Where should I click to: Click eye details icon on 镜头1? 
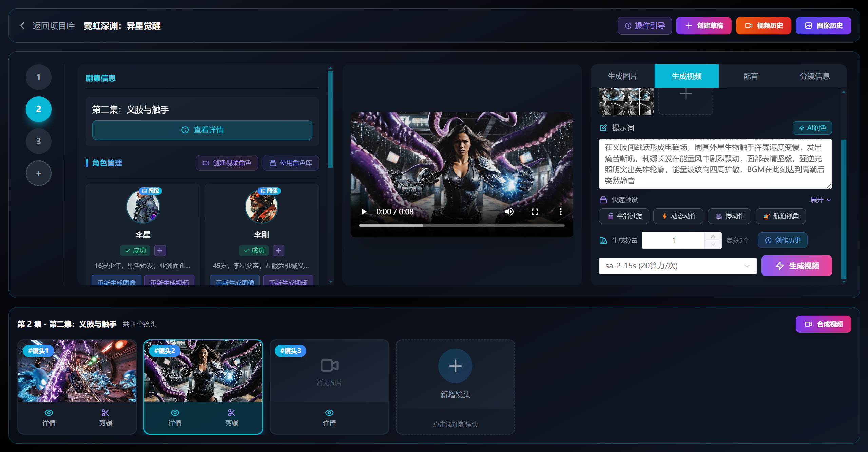49,413
